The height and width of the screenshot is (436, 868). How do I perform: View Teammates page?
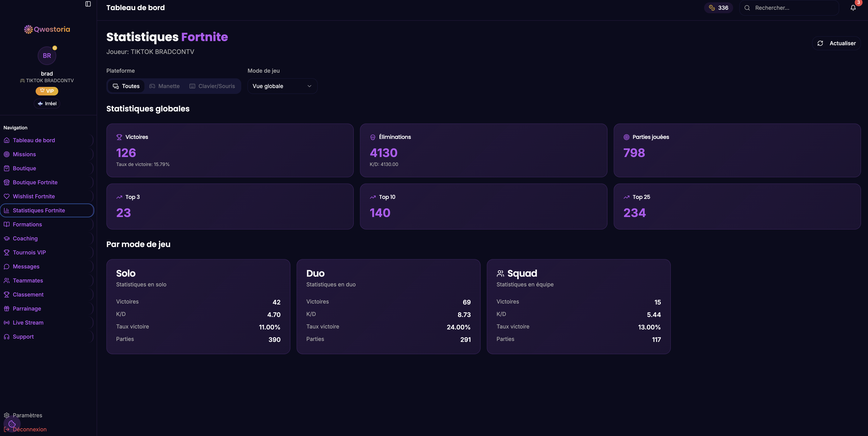pos(47,281)
